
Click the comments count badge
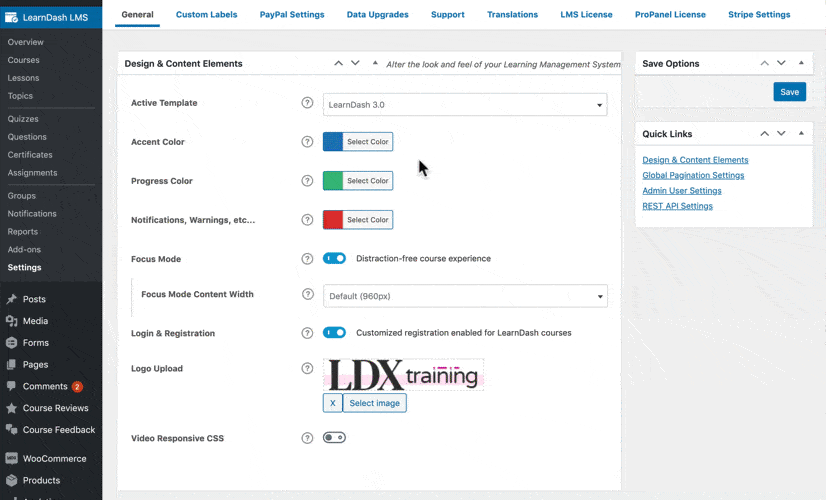coord(77,387)
